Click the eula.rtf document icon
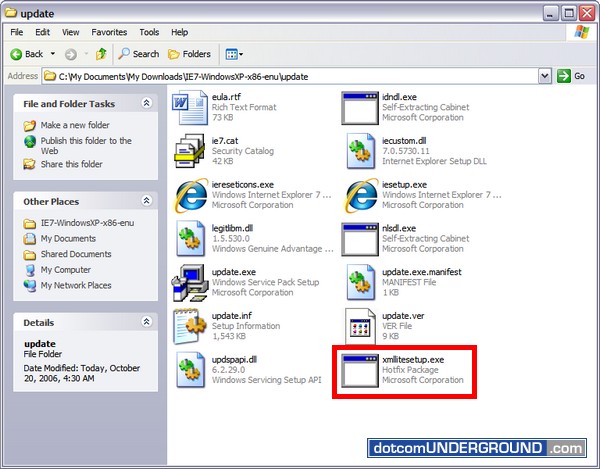The height and width of the screenshot is (469, 600). coord(189,107)
